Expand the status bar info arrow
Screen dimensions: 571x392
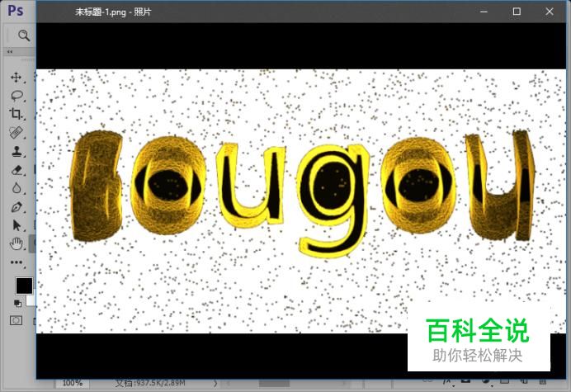[x=215, y=383]
